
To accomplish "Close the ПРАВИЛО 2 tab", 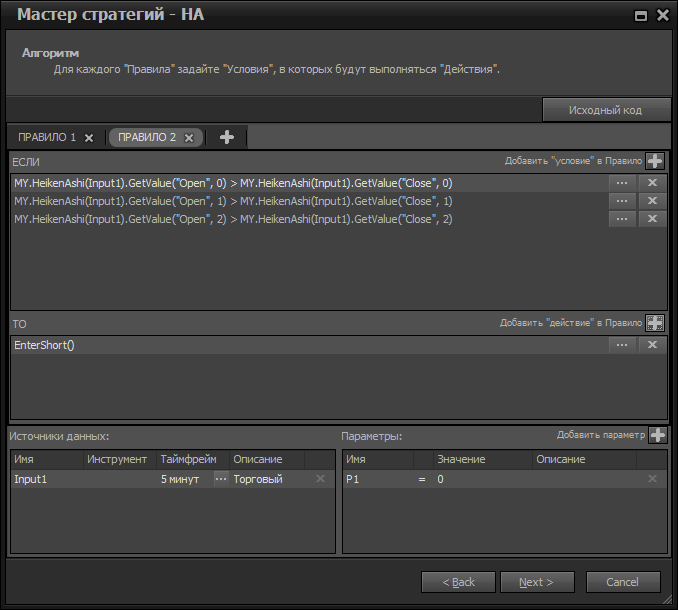I will pyautogui.click(x=188, y=138).
